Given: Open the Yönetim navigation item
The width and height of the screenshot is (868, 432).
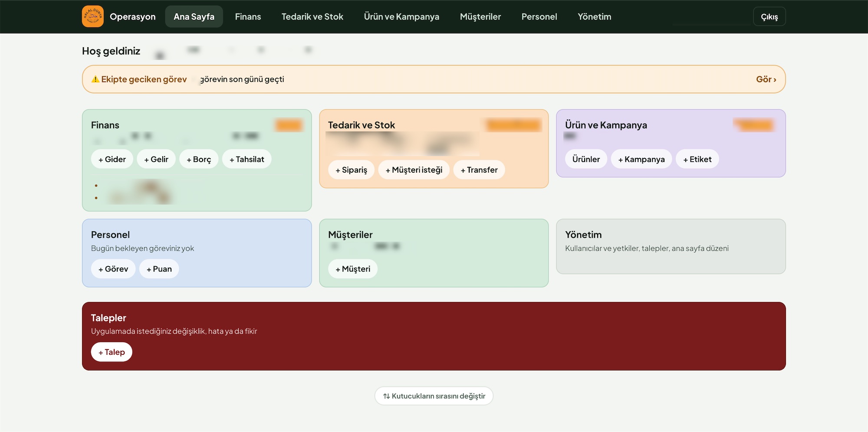Looking at the screenshot, I should pos(594,16).
